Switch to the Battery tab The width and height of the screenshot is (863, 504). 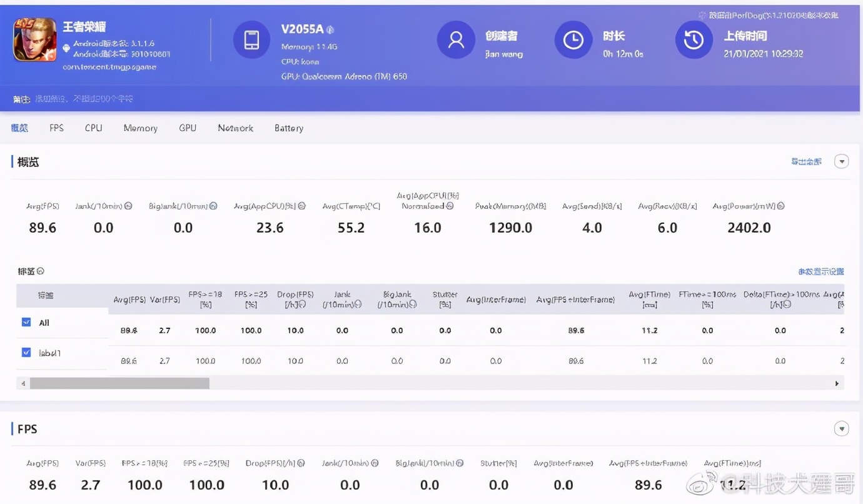point(288,128)
